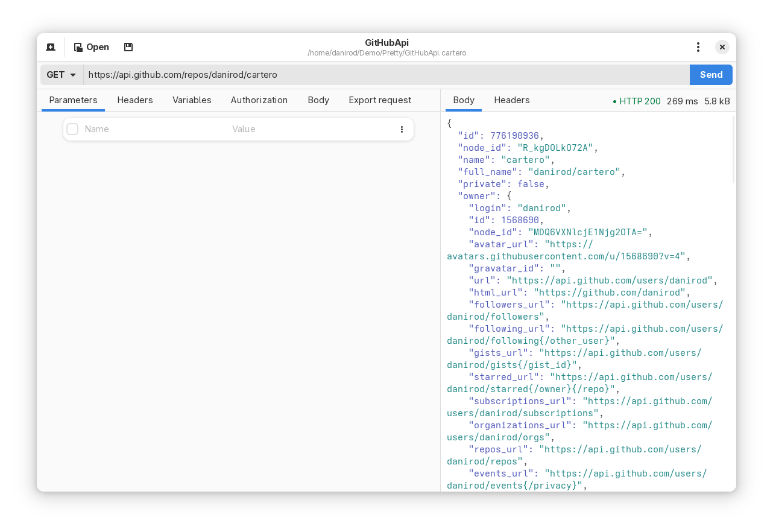Create a new request tab

pyautogui.click(x=51, y=46)
